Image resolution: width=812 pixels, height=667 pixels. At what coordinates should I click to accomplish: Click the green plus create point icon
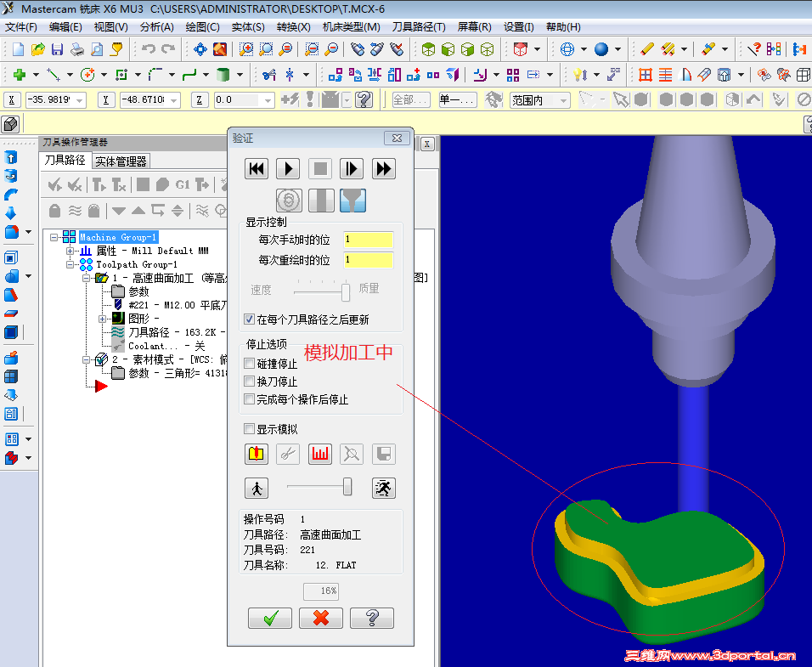coord(20,75)
